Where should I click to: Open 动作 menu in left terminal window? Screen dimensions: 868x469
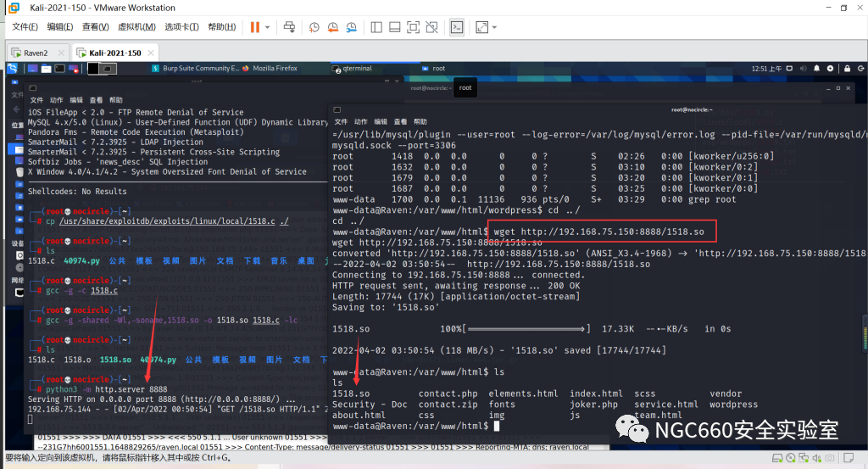57,100
